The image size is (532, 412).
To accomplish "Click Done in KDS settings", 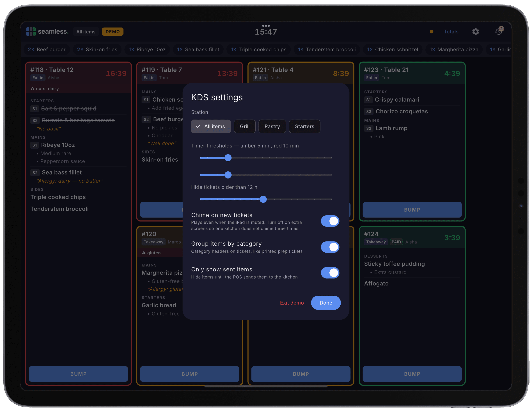I will point(326,303).
